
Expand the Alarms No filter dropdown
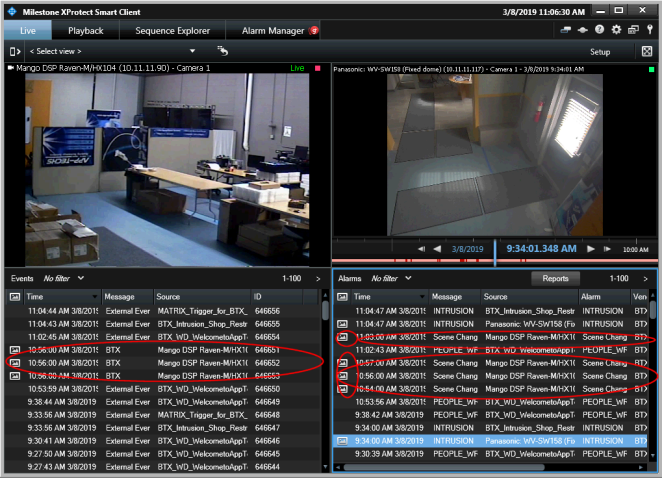(x=408, y=278)
